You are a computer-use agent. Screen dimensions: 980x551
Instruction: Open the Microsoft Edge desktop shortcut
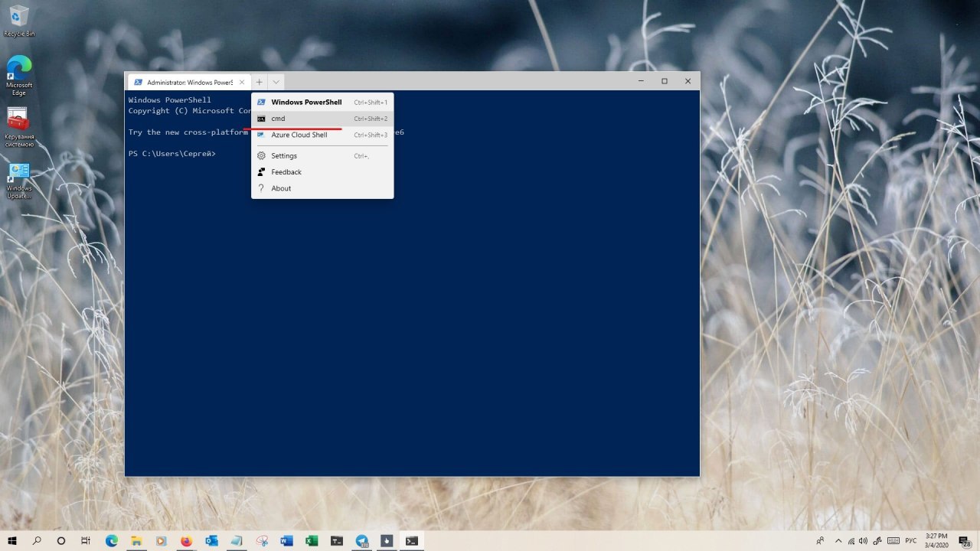tap(18, 75)
